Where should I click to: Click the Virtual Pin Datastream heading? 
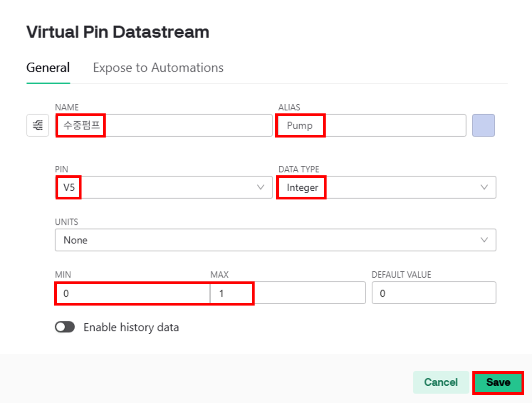[118, 32]
